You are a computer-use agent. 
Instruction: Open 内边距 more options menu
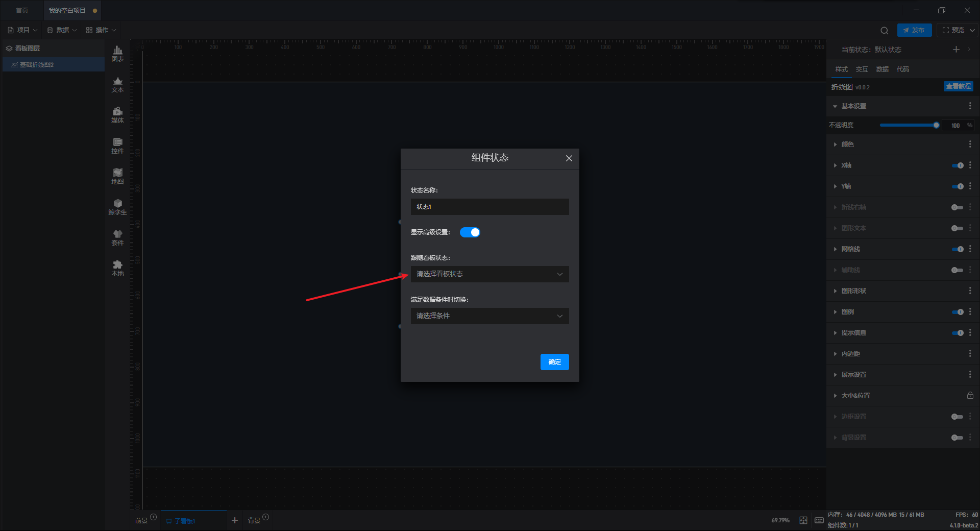(x=970, y=354)
